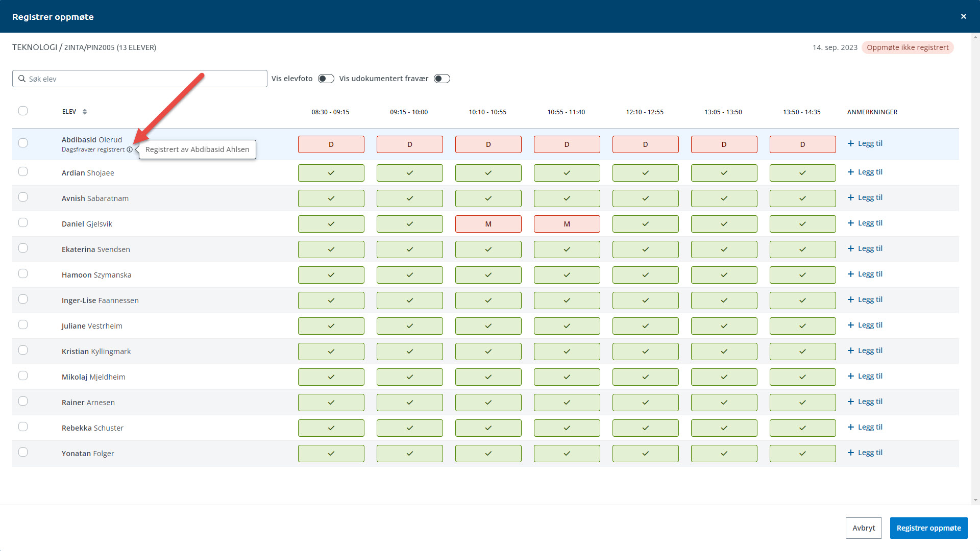This screenshot has height=551, width=980.
Task: Select checkbox for Daniel Gjelsvik
Action: 23,222
